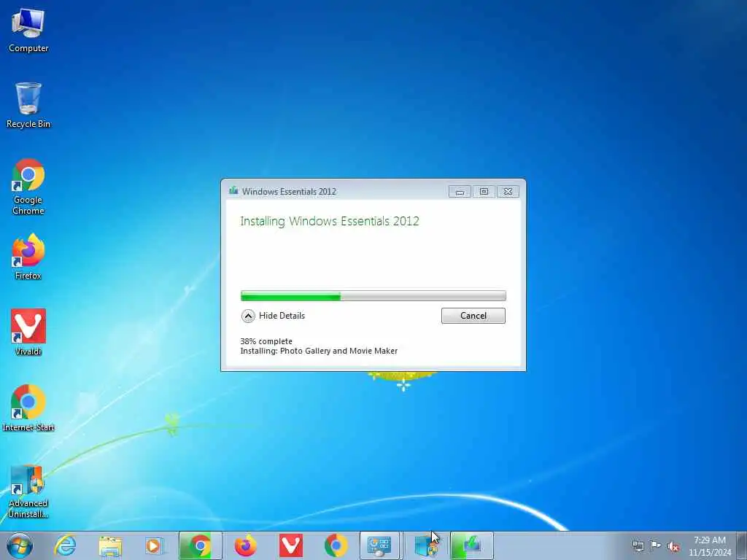Image resolution: width=747 pixels, height=560 pixels.
Task: Click the 'Hide Details' label text
Action: coord(282,316)
